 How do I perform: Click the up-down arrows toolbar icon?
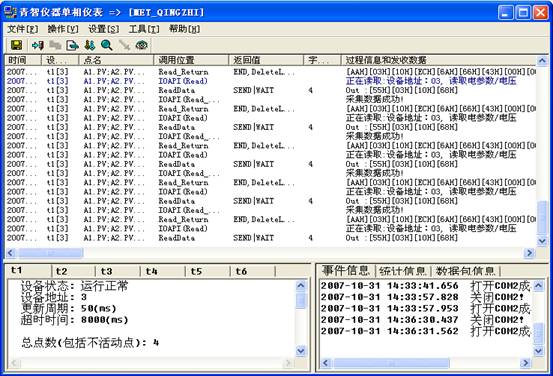(x=90, y=45)
